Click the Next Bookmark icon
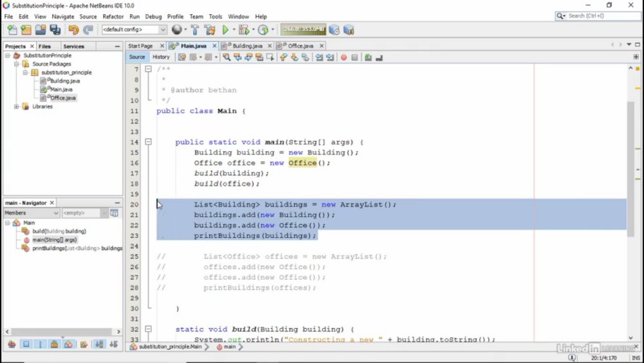This screenshot has width=644, height=363. [294, 57]
